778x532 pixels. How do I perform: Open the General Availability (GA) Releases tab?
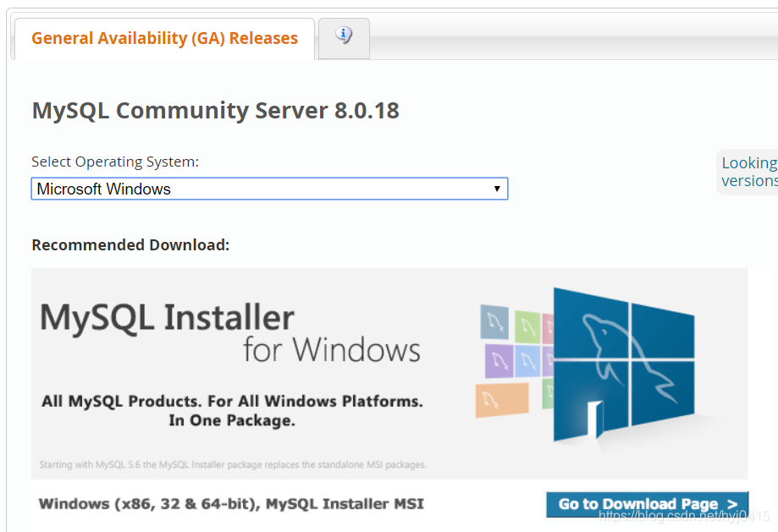click(164, 39)
